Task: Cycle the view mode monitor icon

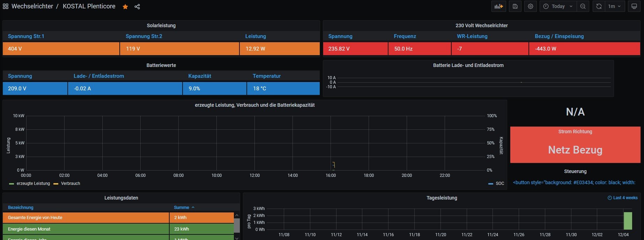Action: tap(634, 6)
